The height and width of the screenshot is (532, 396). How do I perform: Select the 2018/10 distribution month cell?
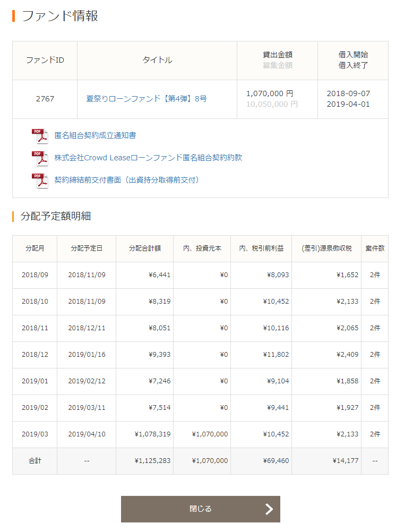(x=35, y=302)
